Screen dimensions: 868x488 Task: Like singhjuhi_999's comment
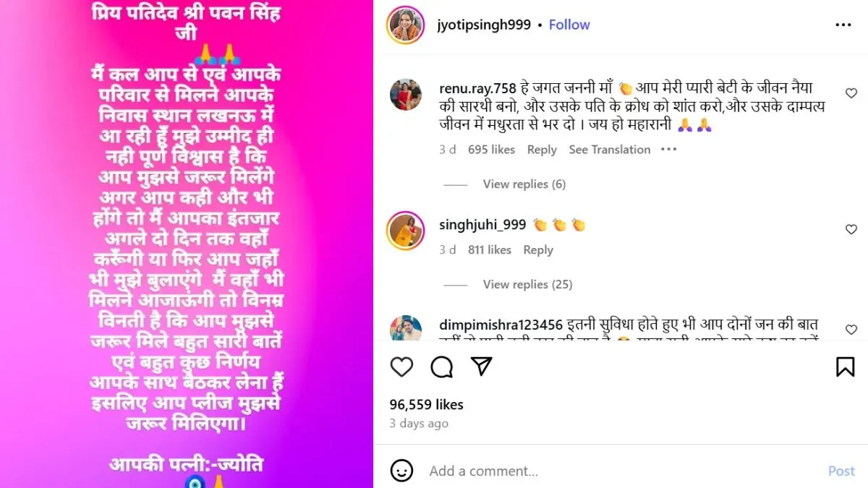851,229
